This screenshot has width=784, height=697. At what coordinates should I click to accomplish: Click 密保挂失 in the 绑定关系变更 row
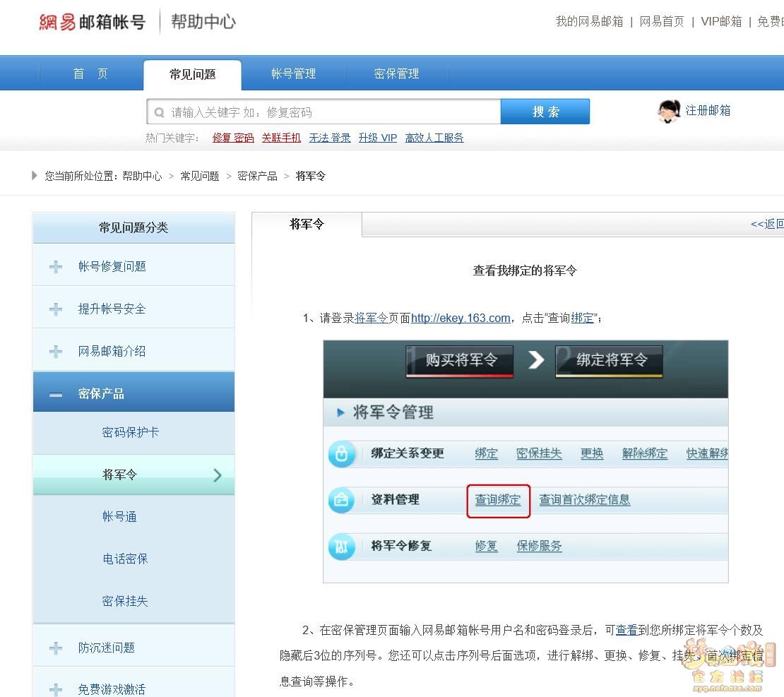[539, 453]
